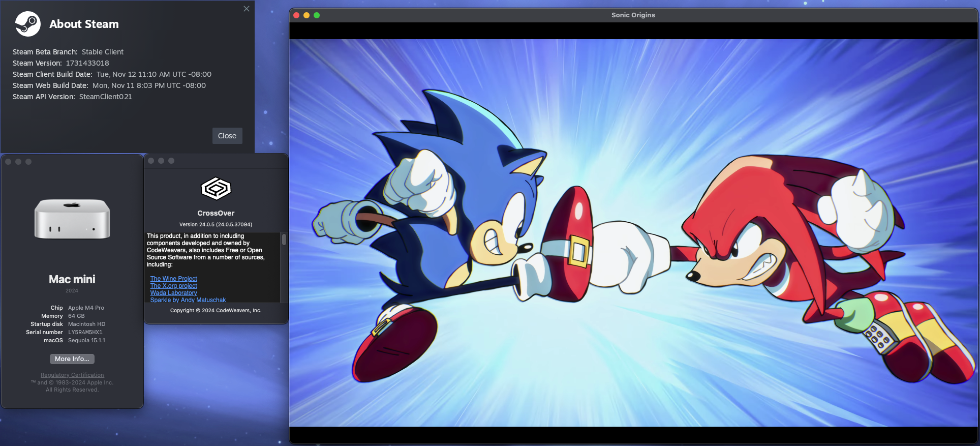Maximize Sonic Origins window with green button

pos(317,15)
